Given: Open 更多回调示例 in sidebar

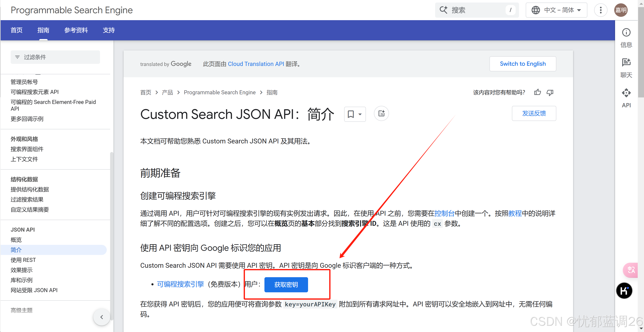Looking at the screenshot, I should pos(27,119).
